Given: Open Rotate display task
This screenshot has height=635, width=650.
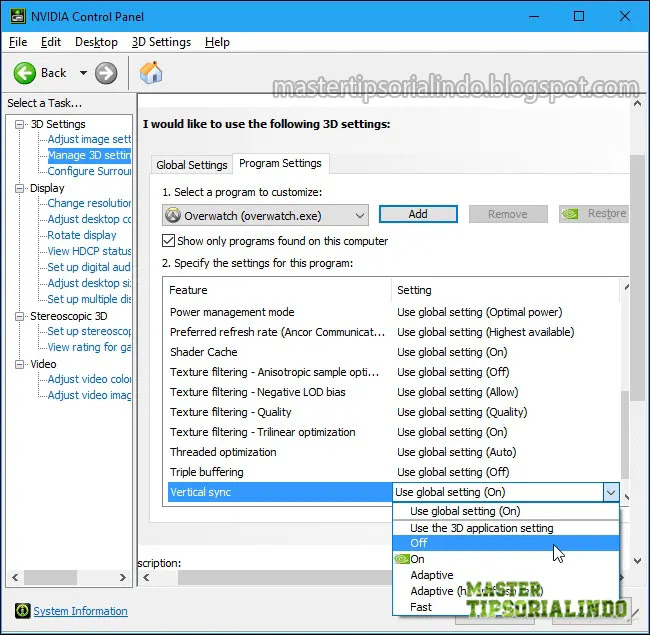Looking at the screenshot, I should tap(82, 235).
